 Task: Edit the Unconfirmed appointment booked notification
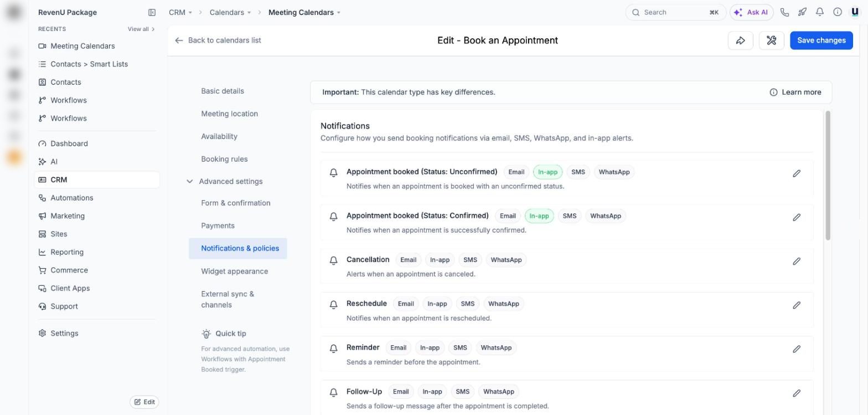[x=797, y=173]
